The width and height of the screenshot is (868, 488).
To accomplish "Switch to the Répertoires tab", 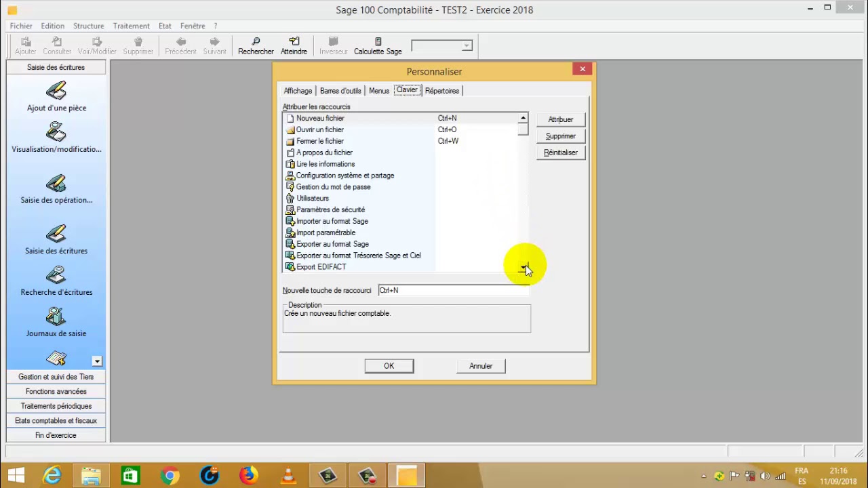I will tap(442, 91).
